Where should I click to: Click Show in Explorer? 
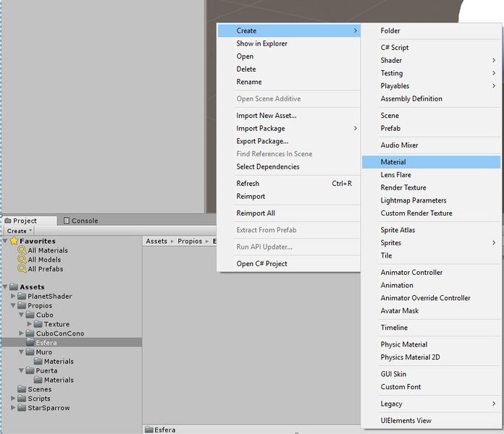(289, 43)
